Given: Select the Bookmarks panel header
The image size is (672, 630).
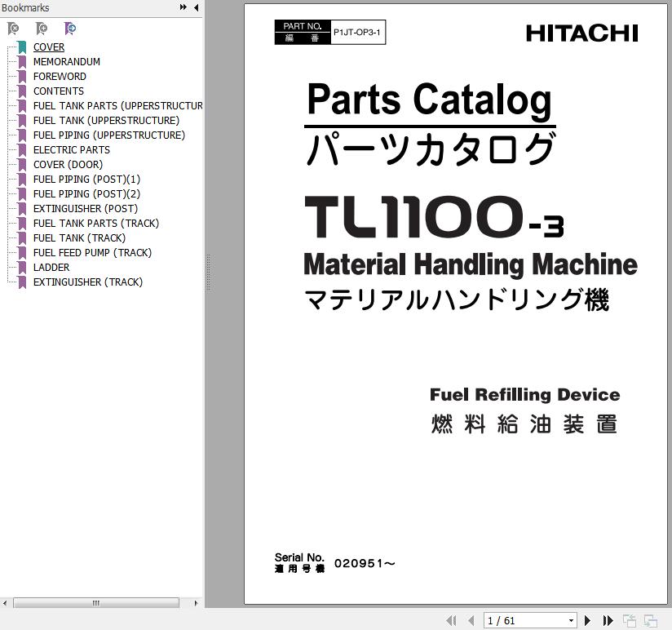Looking at the screenshot, I should [25, 7].
